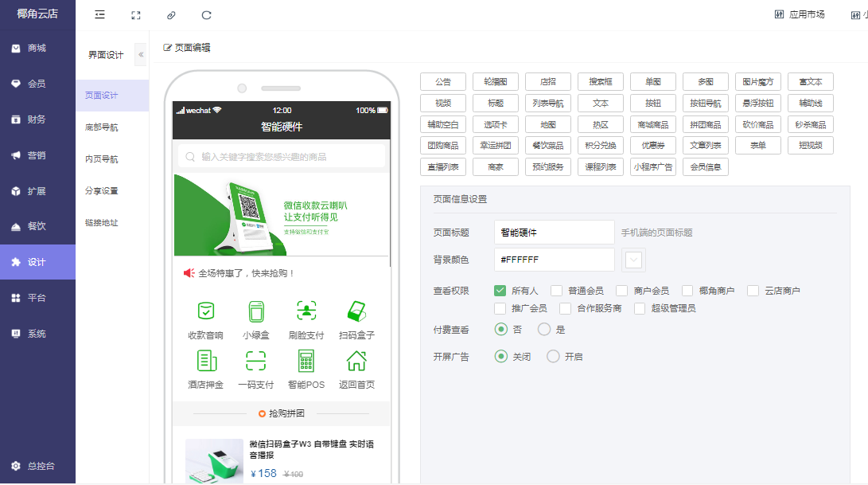Open the background color picker dropdown

point(633,260)
